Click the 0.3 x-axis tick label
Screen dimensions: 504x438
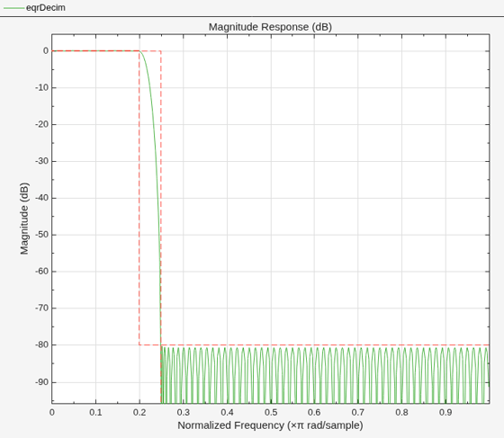(x=184, y=412)
